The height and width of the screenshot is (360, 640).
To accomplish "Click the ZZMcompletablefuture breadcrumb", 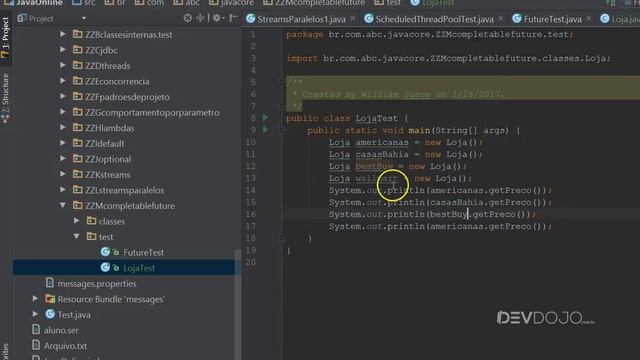I will coord(320,2).
